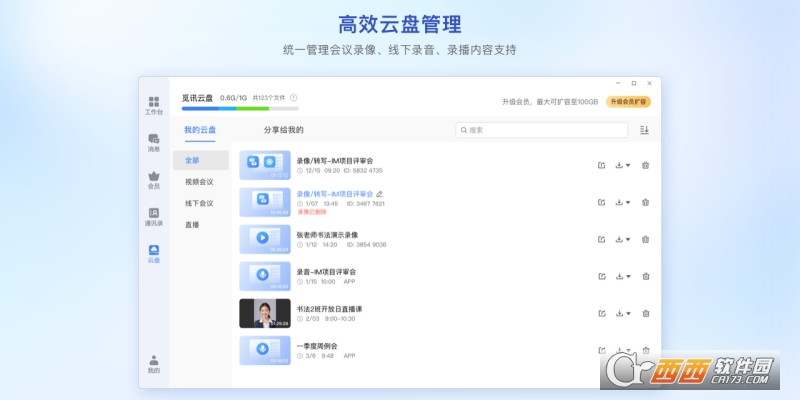Click the rename pencil beside highlighted title
This screenshot has width=800, height=400.
(x=379, y=194)
